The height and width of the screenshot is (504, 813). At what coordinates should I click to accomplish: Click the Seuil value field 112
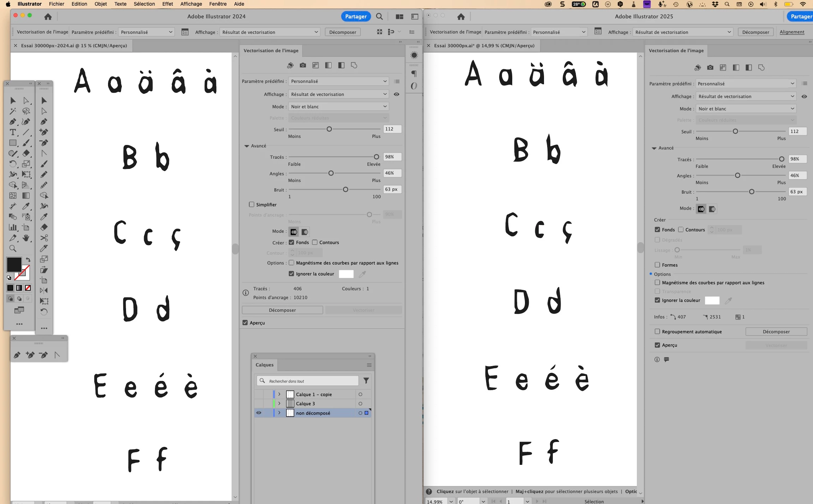tap(392, 129)
